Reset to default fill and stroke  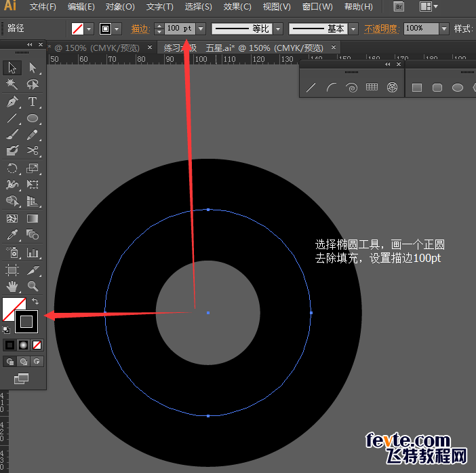pyautogui.click(x=6, y=329)
